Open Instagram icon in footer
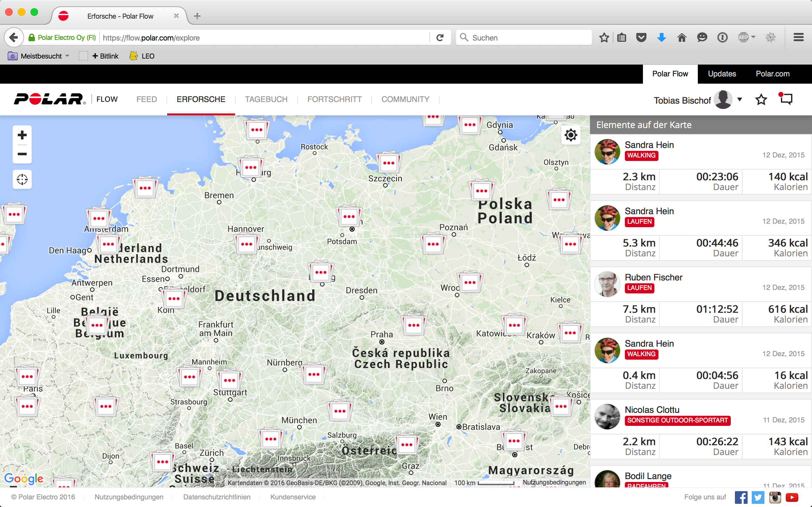The width and height of the screenshot is (812, 507). pyautogui.click(x=775, y=497)
